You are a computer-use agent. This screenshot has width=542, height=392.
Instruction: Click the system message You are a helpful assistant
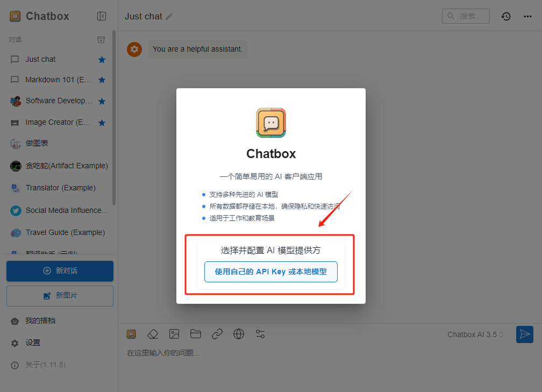point(198,49)
